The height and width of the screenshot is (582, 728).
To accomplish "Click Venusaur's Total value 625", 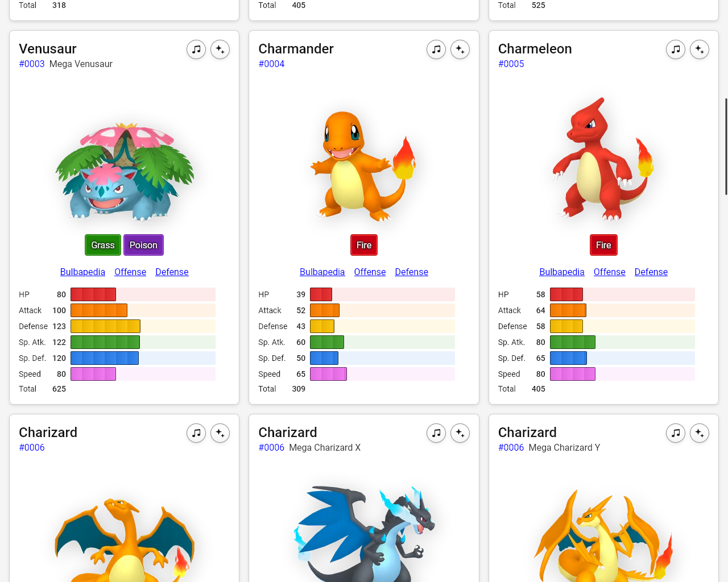I will pyautogui.click(x=59, y=389).
